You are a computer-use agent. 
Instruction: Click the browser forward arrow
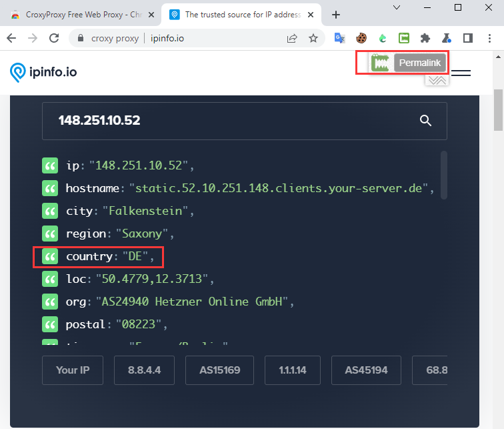pyautogui.click(x=33, y=38)
